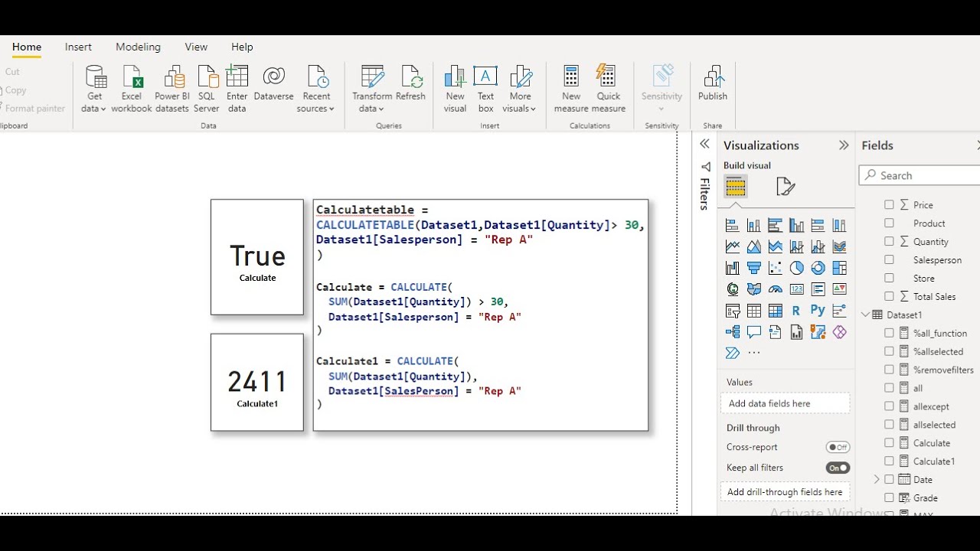
Task: Open Power BI datasets
Action: tap(172, 89)
